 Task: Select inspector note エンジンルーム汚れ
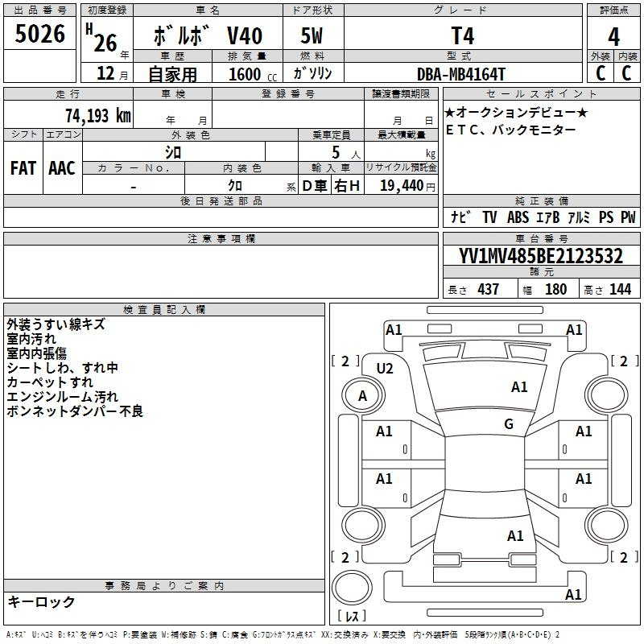click(63, 396)
